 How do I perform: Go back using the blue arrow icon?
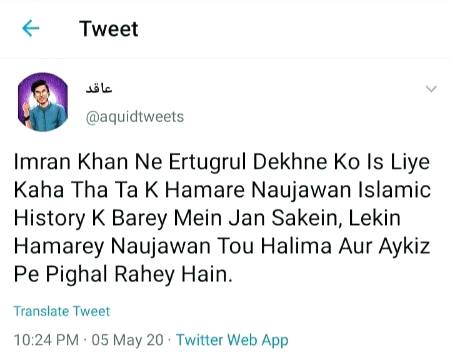click(31, 29)
